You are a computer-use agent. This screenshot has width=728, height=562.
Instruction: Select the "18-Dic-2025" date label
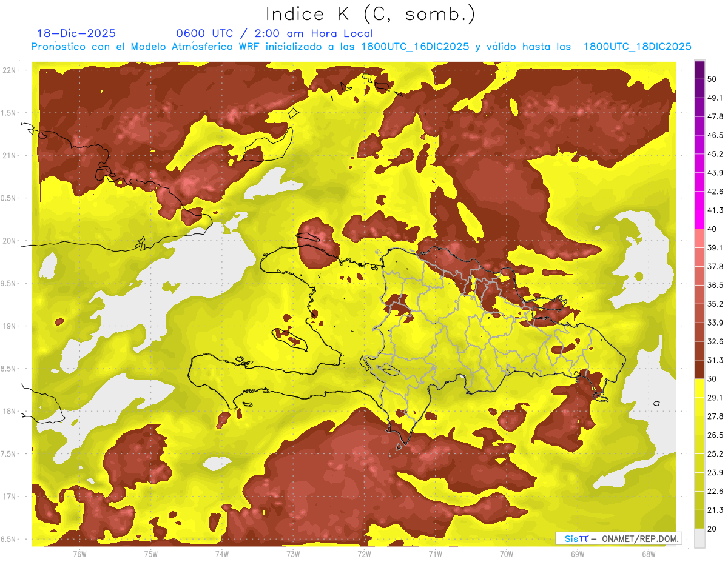[x=76, y=34]
